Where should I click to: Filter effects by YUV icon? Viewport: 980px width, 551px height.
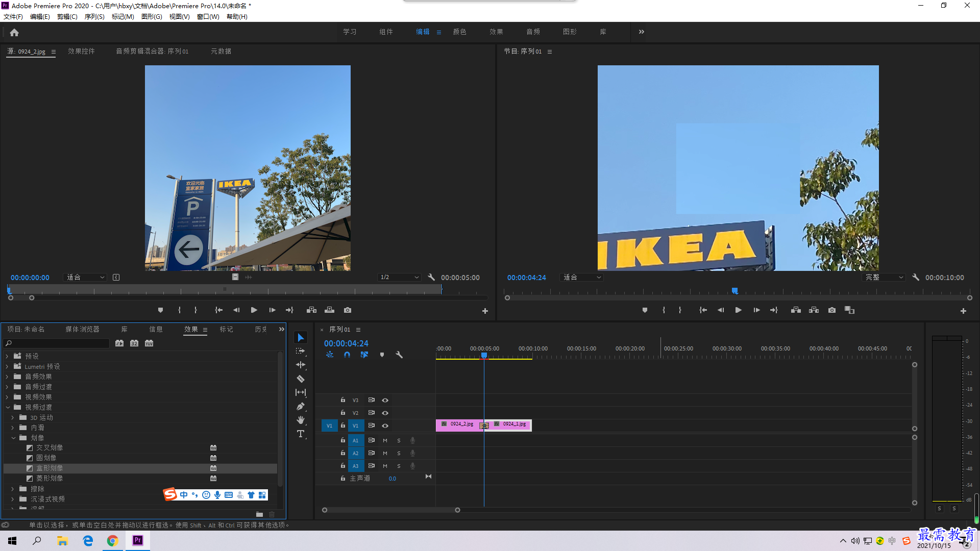[x=149, y=343]
